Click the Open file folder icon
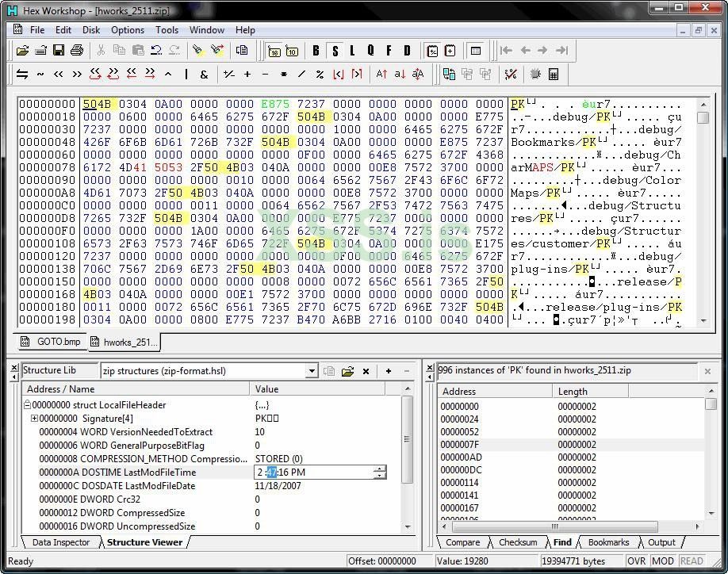 click(23, 51)
